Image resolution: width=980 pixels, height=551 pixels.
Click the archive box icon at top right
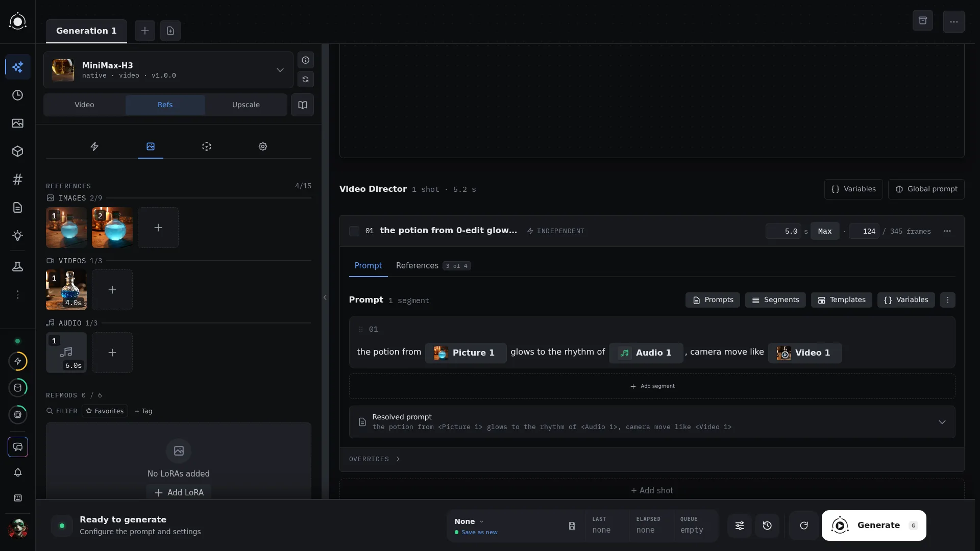point(922,21)
